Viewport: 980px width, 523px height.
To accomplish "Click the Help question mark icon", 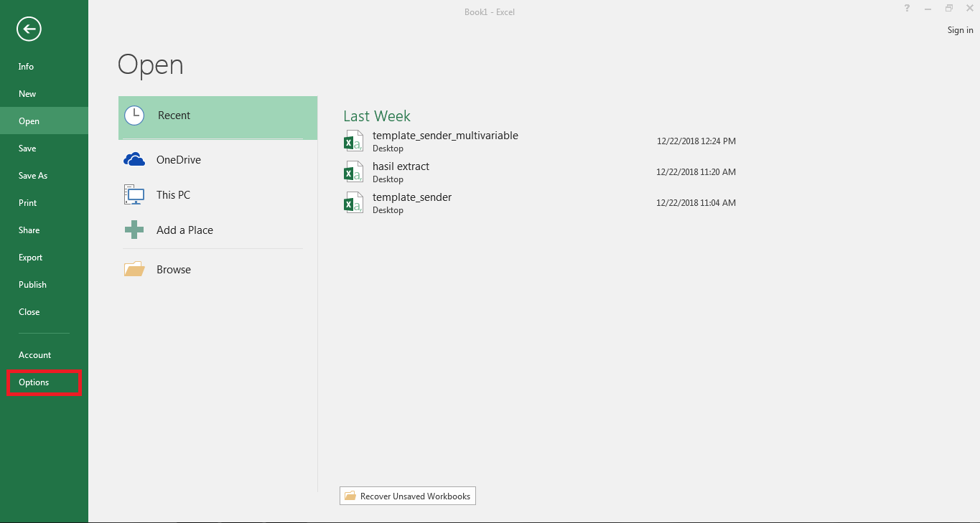I will click(907, 9).
